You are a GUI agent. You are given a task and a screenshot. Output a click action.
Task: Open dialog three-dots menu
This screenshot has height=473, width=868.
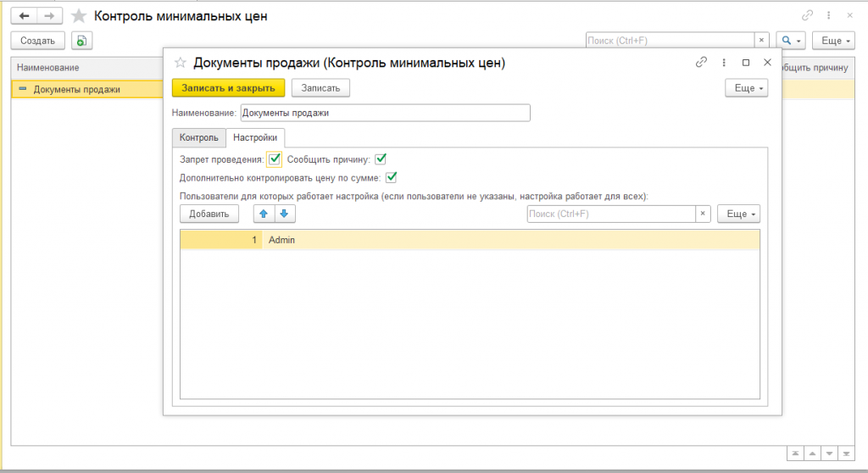point(724,63)
